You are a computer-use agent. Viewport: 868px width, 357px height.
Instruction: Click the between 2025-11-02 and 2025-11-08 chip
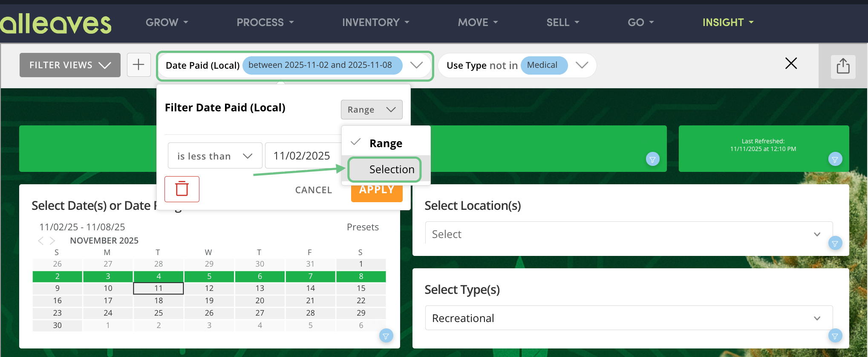pyautogui.click(x=322, y=65)
